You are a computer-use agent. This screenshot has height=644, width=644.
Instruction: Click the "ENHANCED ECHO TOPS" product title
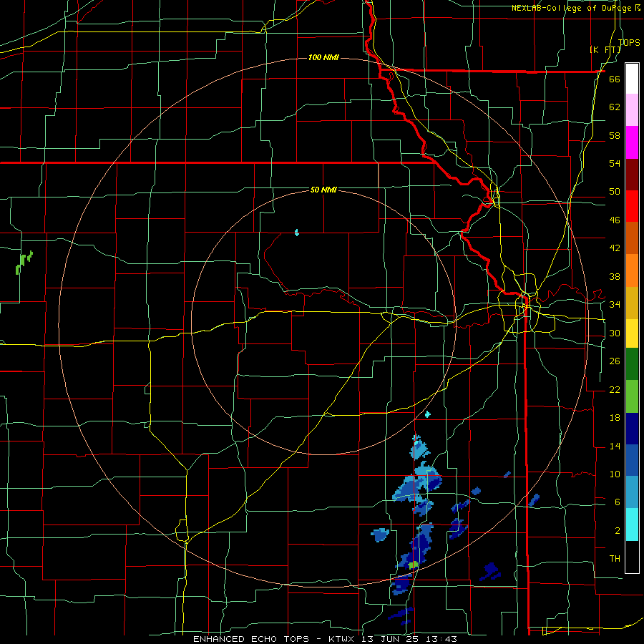251,639
